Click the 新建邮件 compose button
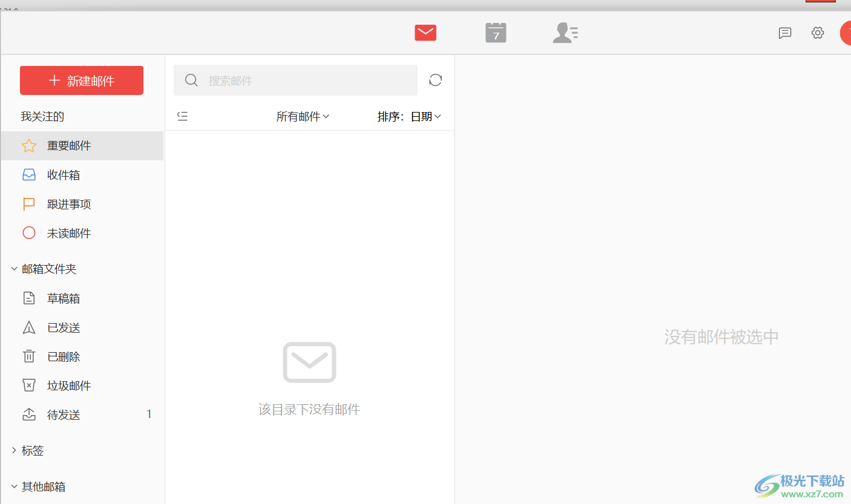 click(x=82, y=80)
